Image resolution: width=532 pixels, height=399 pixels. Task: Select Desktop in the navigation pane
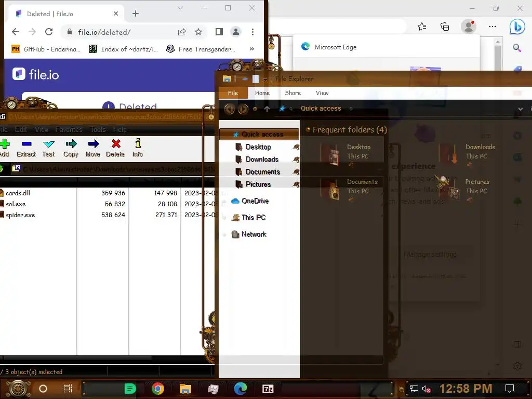258,147
